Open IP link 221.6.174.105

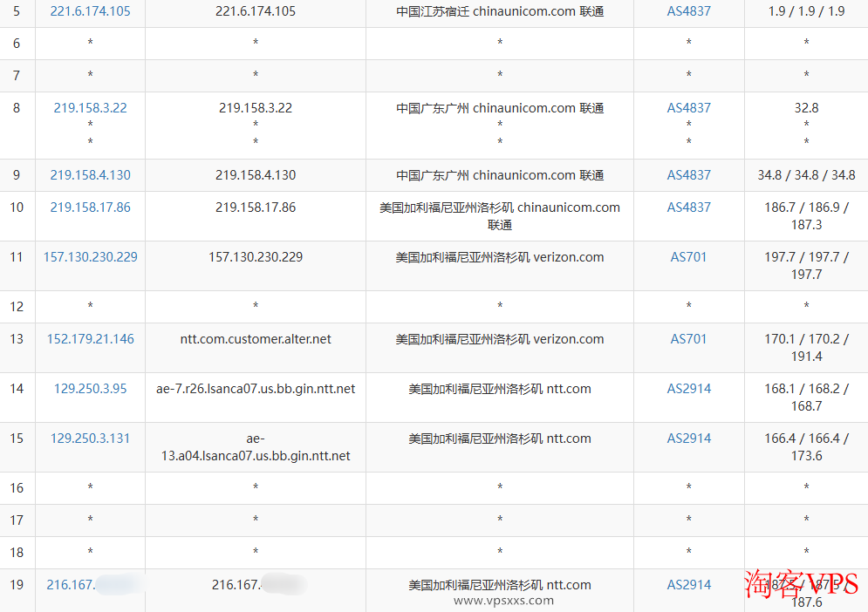click(x=90, y=11)
